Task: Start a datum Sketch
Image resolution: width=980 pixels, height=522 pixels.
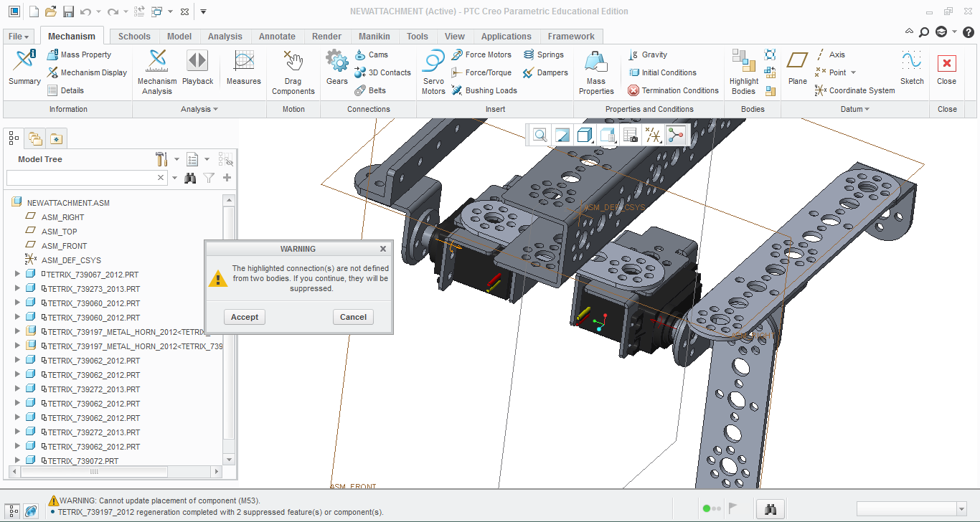Action: tap(912, 67)
